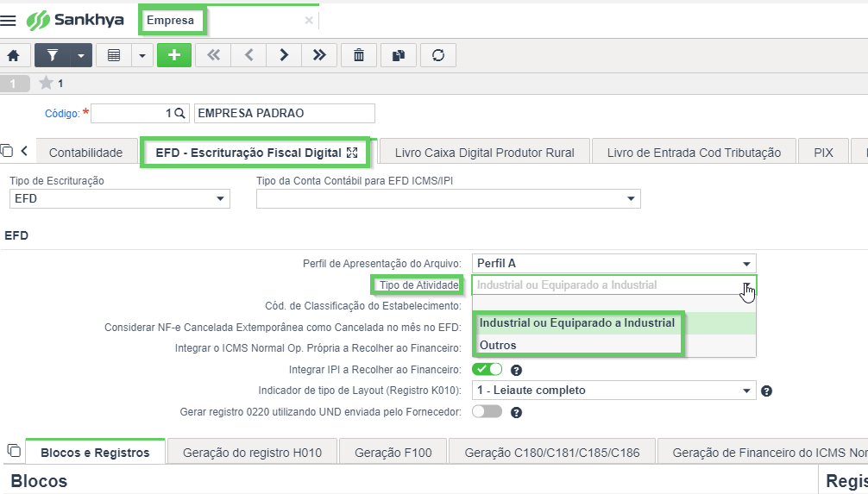This screenshot has width=868, height=494.
Task: Open Indicador de tipo de Layout dropdown
Action: click(x=614, y=391)
